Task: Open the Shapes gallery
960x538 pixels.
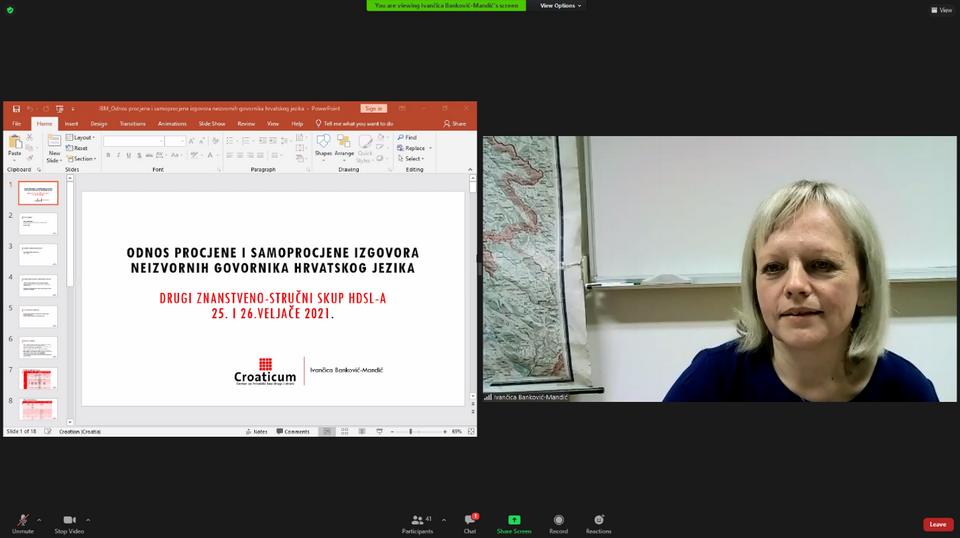Action: pyautogui.click(x=323, y=142)
